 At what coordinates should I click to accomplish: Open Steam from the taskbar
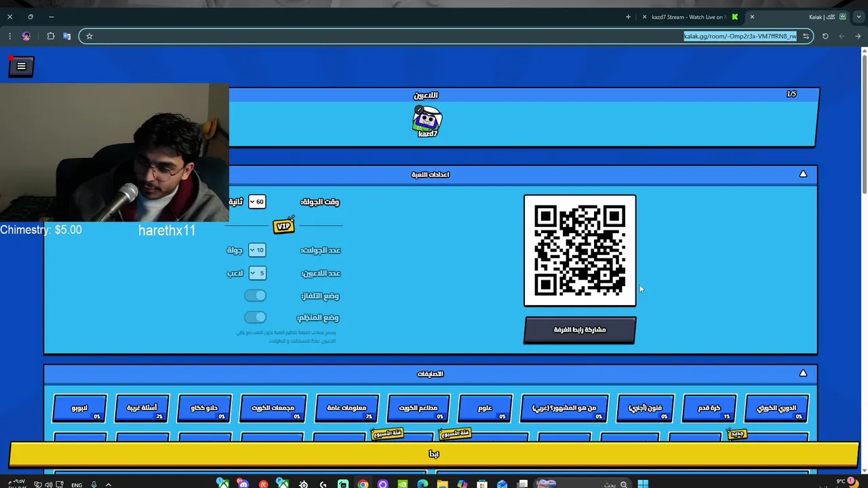click(x=303, y=484)
